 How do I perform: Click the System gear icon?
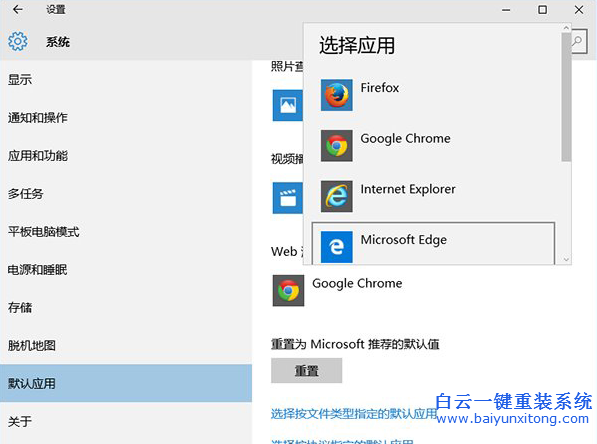click(18, 41)
